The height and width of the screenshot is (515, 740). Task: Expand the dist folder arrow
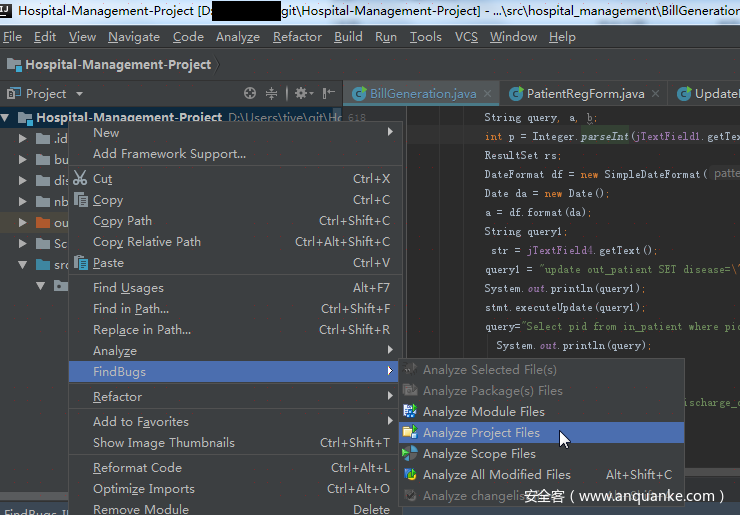[x=23, y=180]
